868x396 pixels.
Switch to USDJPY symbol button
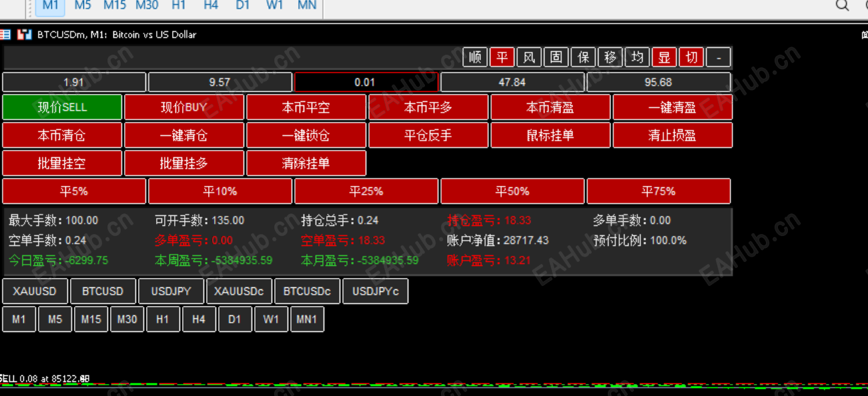(171, 291)
